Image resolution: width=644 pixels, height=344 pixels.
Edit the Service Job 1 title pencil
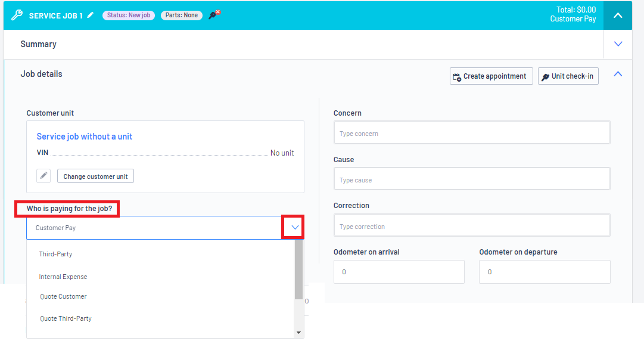tap(91, 15)
